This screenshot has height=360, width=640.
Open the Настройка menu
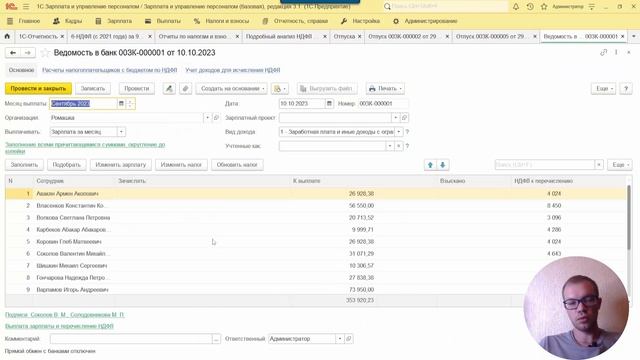[x=360, y=21]
